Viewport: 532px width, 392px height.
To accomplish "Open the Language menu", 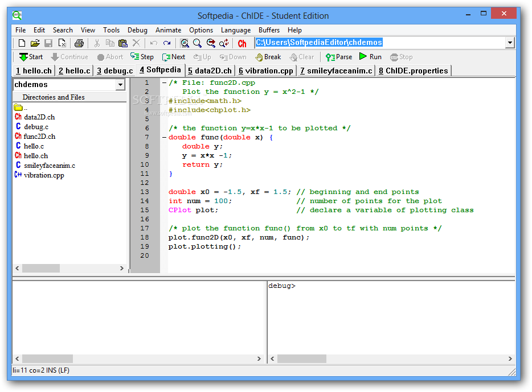I will click(x=236, y=30).
